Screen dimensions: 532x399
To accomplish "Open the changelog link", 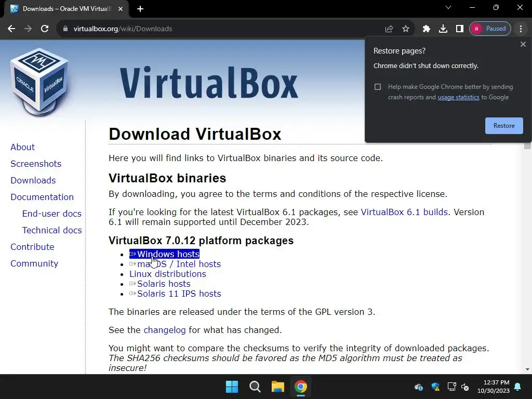I will point(165,330).
